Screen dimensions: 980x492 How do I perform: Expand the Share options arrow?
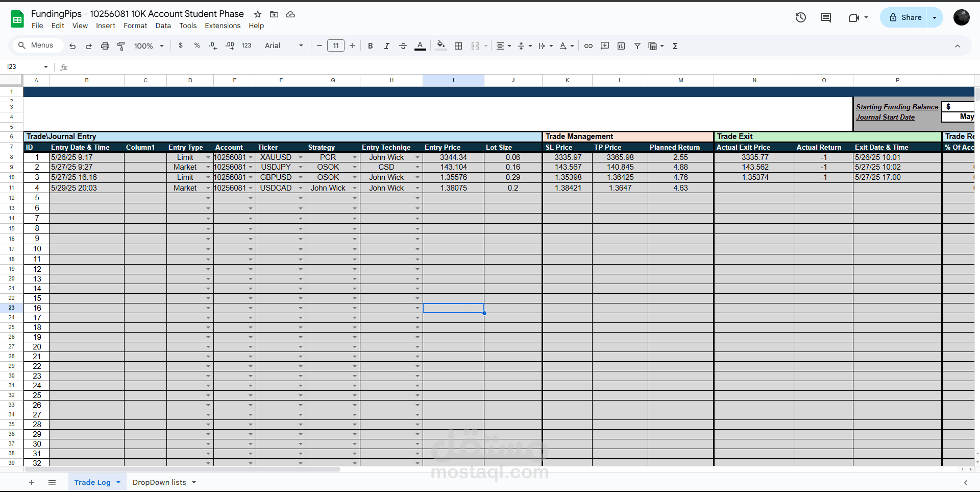point(935,17)
